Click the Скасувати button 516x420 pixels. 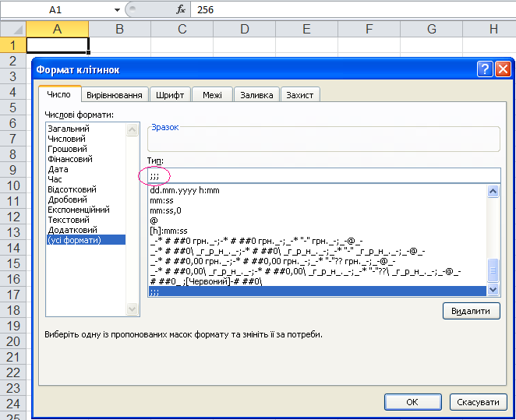479,402
